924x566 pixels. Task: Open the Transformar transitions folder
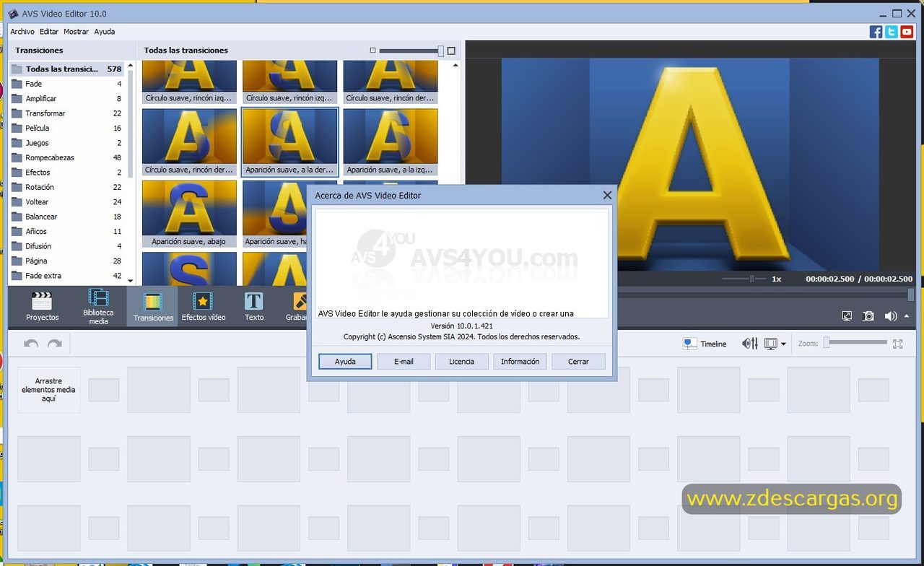tap(66, 113)
